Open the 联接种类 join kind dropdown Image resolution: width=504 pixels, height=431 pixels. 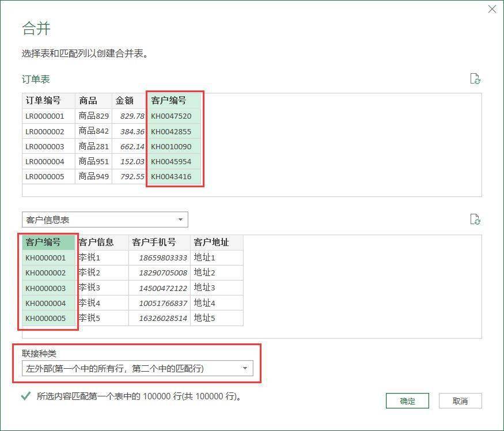tap(138, 368)
